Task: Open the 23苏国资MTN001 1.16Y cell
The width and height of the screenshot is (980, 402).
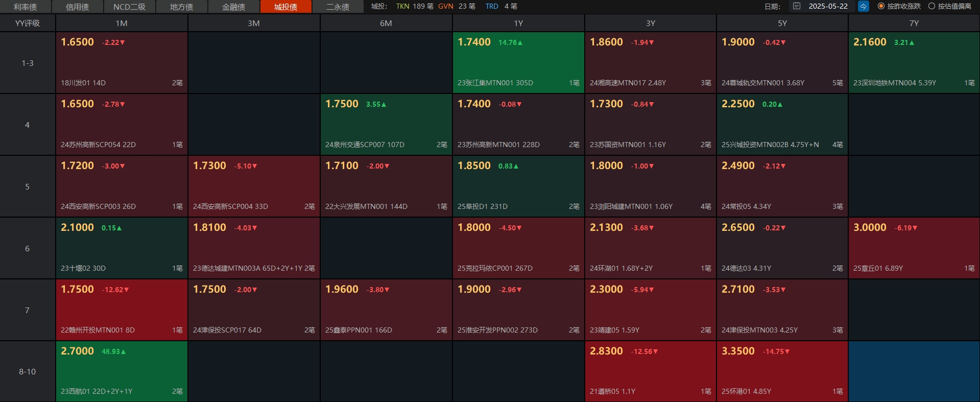Action: pyautogui.click(x=651, y=125)
